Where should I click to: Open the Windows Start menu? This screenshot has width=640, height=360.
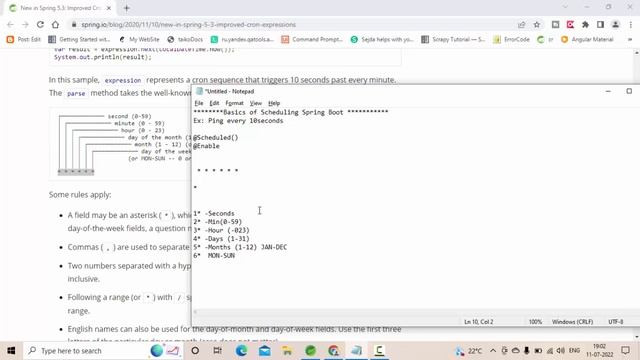click(x=11, y=351)
